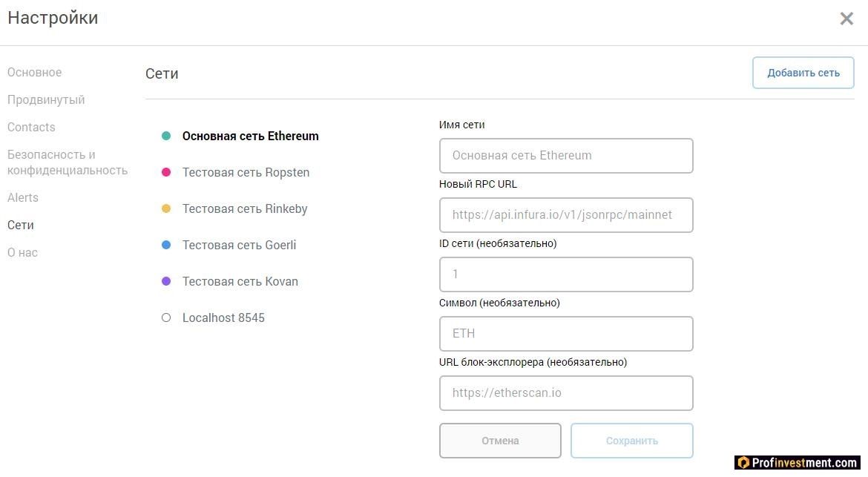This screenshot has width=868, height=477.
Task: Focus the Имя сети input field
Action: pyautogui.click(x=566, y=156)
